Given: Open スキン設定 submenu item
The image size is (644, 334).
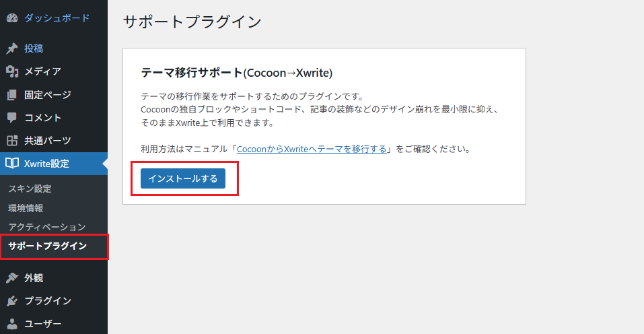Looking at the screenshot, I should [30, 189].
